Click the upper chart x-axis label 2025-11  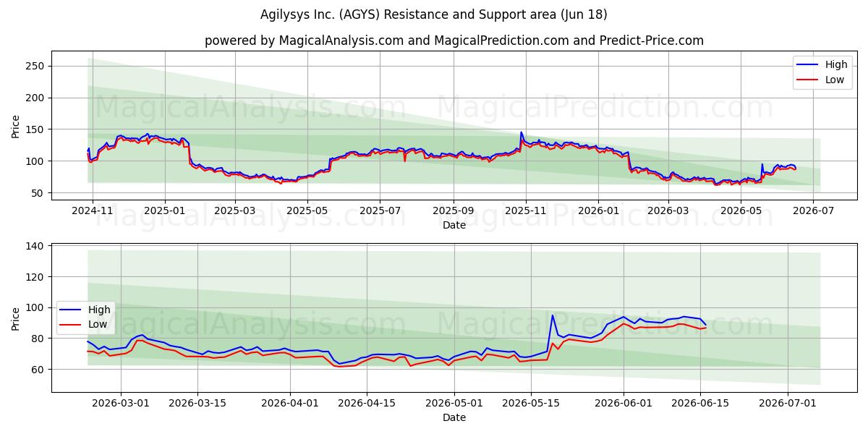coord(526,211)
